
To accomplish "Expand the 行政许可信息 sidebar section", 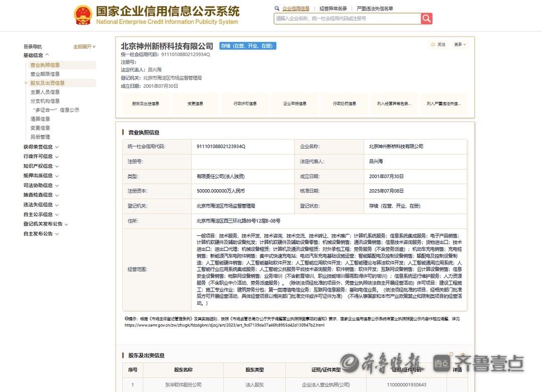I will [41, 156].
